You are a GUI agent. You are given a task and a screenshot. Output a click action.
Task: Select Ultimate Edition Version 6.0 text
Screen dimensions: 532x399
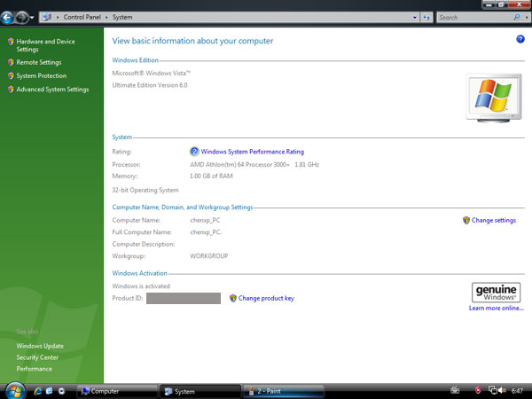(150, 85)
